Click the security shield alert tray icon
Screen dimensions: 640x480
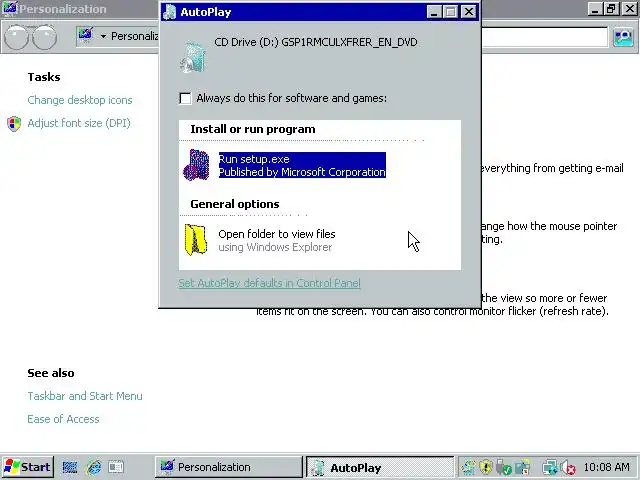click(486, 467)
